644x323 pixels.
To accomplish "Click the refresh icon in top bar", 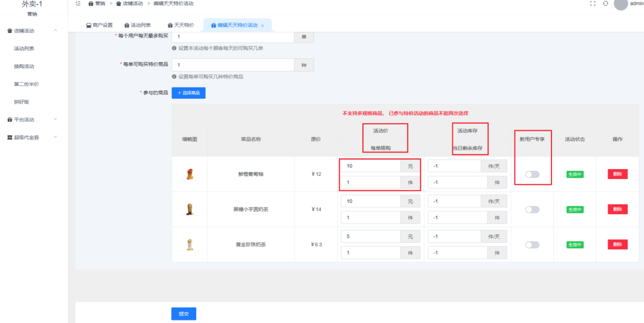I will [x=605, y=4].
